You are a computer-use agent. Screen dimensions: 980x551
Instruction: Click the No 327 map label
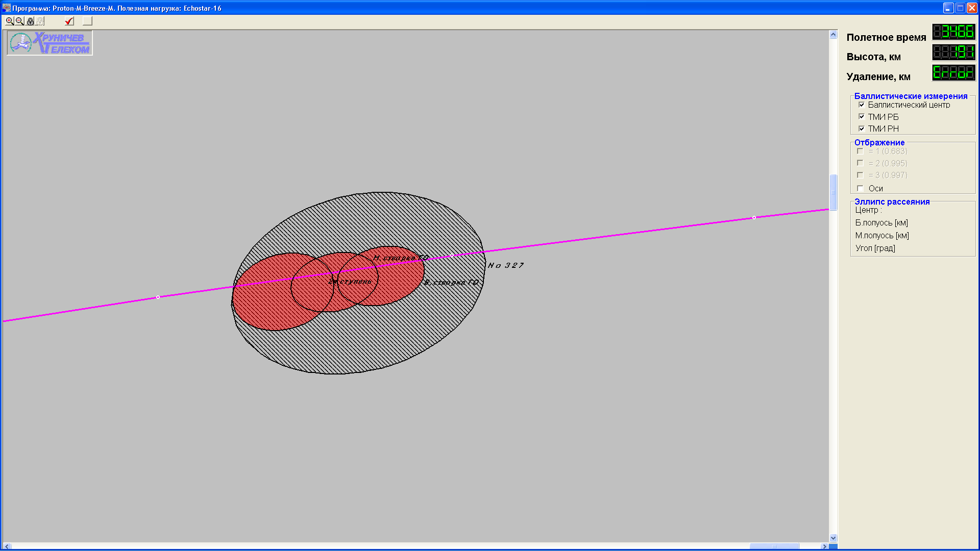505,265
